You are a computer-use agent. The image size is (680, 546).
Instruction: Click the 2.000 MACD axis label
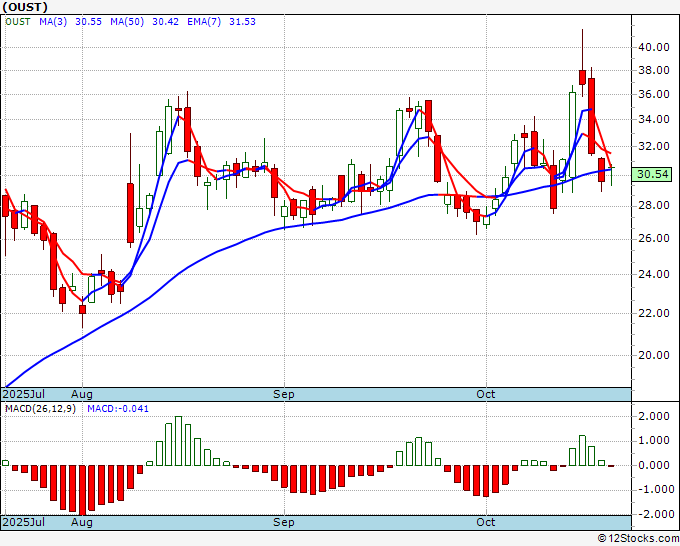656,416
